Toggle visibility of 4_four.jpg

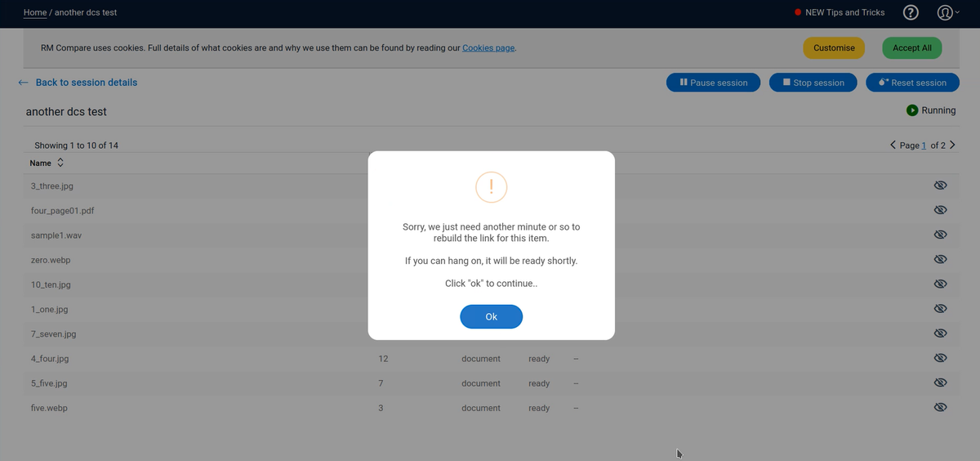(x=940, y=358)
